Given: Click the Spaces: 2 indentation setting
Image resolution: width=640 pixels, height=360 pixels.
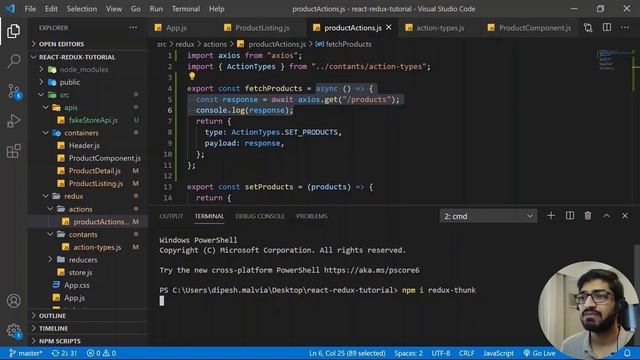Looking at the screenshot, I should pos(408,353).
